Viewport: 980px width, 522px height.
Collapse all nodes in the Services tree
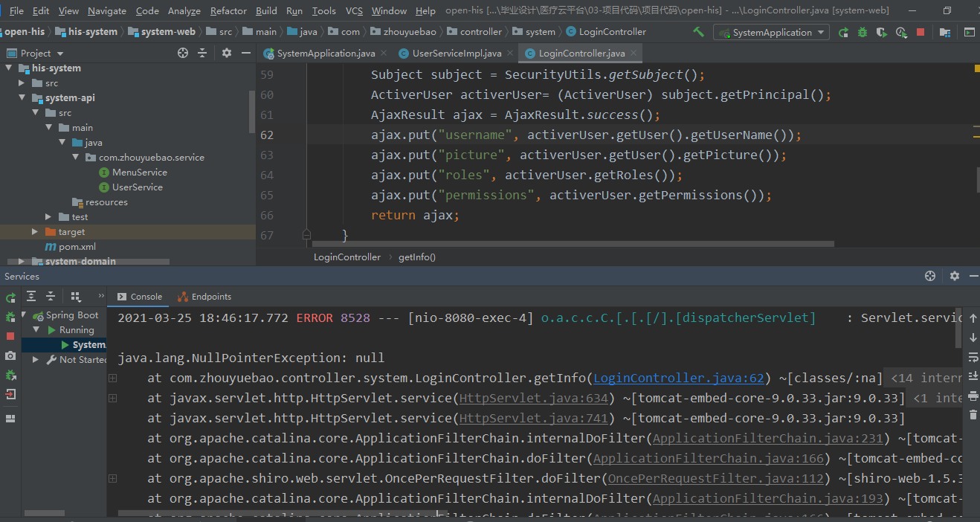coord(51,296)
